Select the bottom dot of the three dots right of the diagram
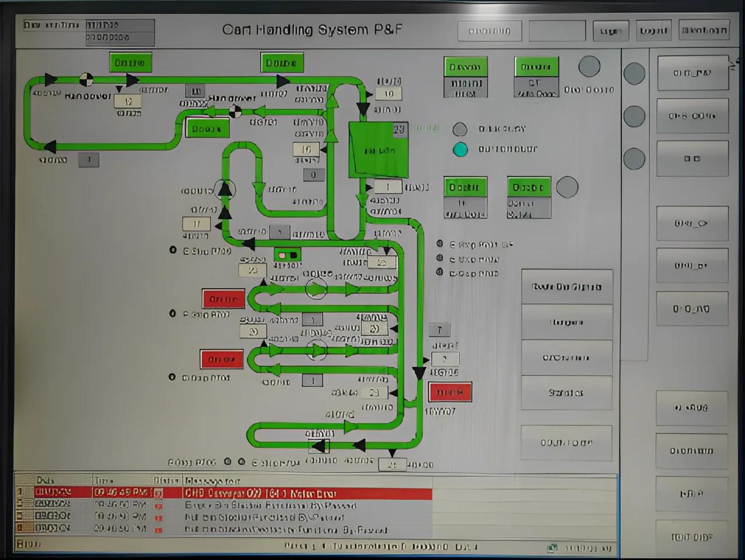This screenshot has width=745, height=560. tap(440, 272)
